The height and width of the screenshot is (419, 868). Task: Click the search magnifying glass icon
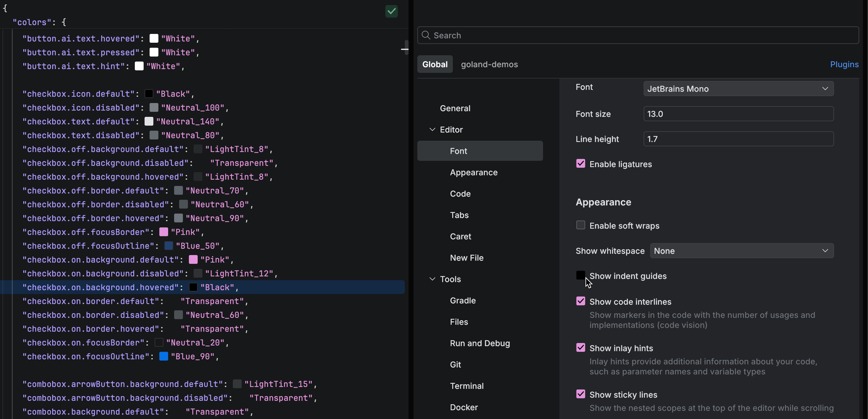[x=426, y=35]
